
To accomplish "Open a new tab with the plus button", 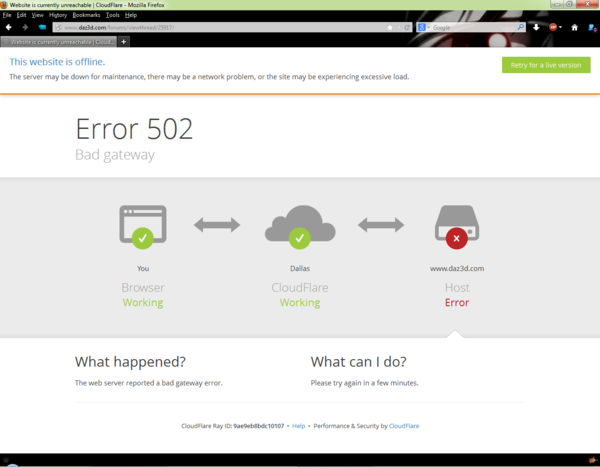I will coord(124,41).
